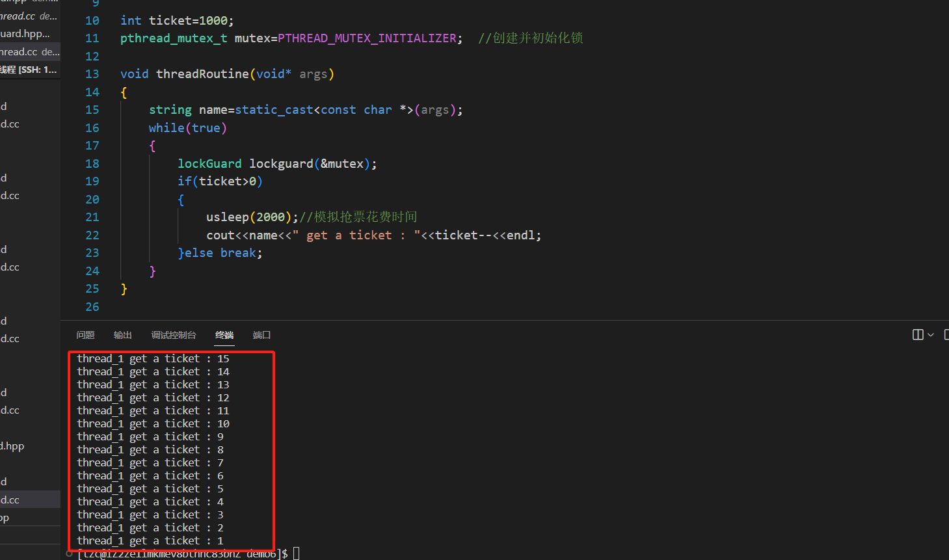Image resolution: width=949 pixels, height=560 pixels.
Task: Switch to the 输出 panel tab
Action: (x=123, y=335)
